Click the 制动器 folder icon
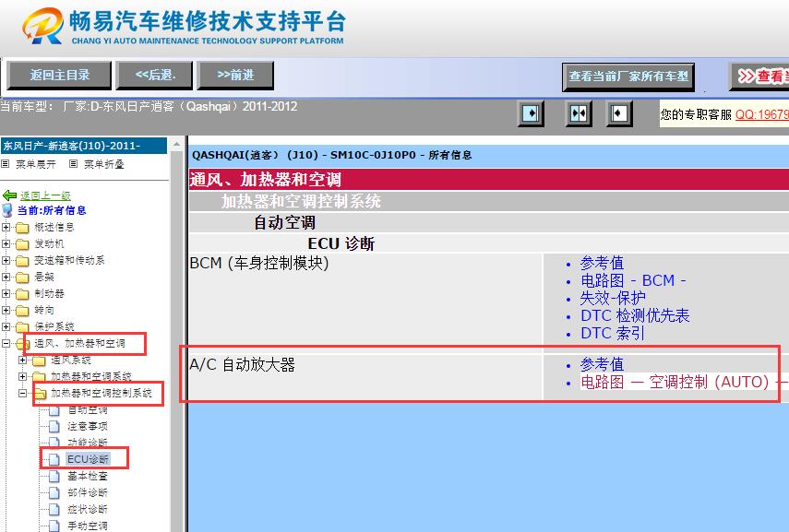Viewport: 789px width, 532px height. pos(22,294)
